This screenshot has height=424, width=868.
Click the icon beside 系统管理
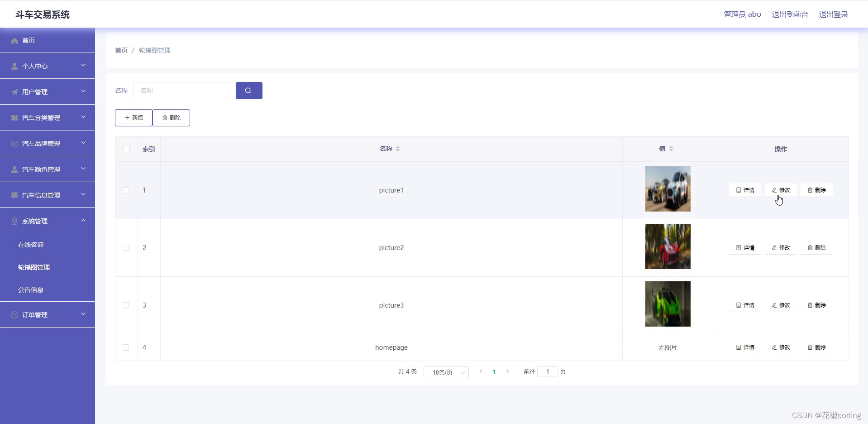coord(14,221)
